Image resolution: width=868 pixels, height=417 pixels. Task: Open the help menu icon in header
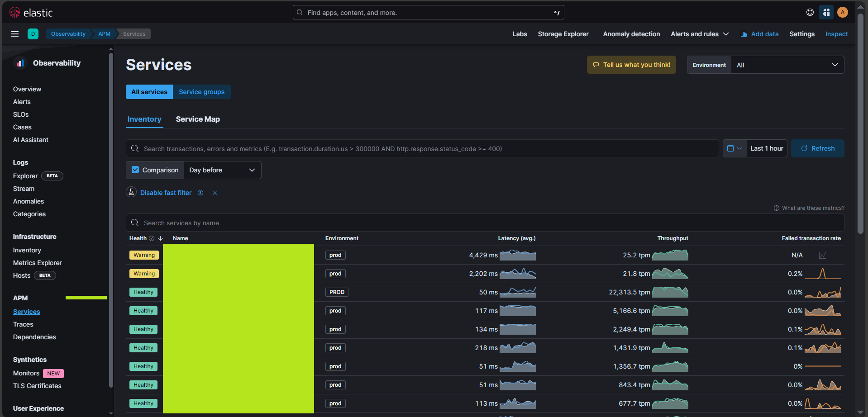pos(810,13)
